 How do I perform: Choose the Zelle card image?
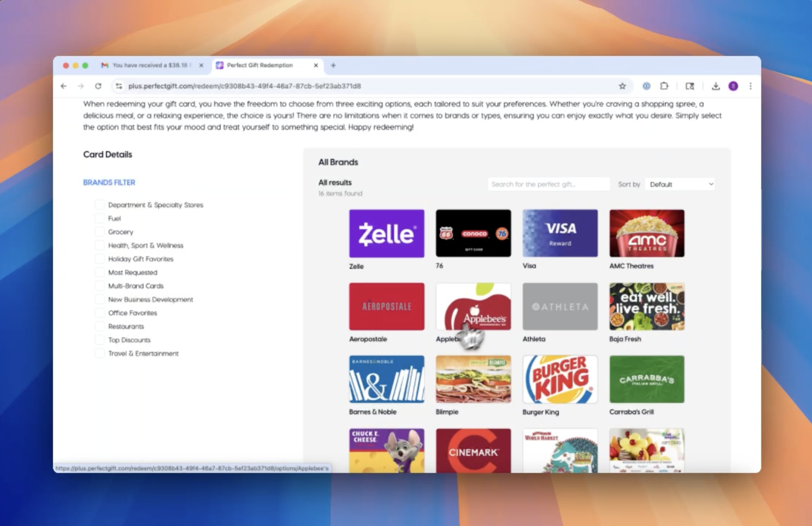[x=386, y=234]
